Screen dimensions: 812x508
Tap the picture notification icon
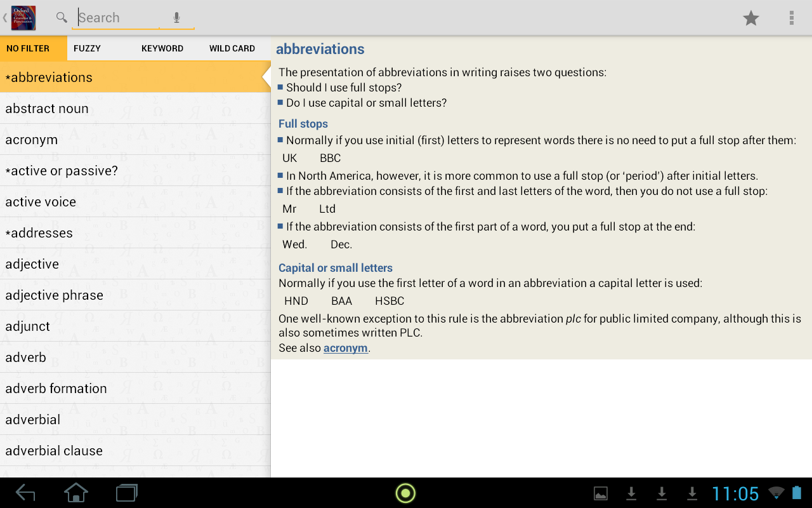click(x=600, y=493)
